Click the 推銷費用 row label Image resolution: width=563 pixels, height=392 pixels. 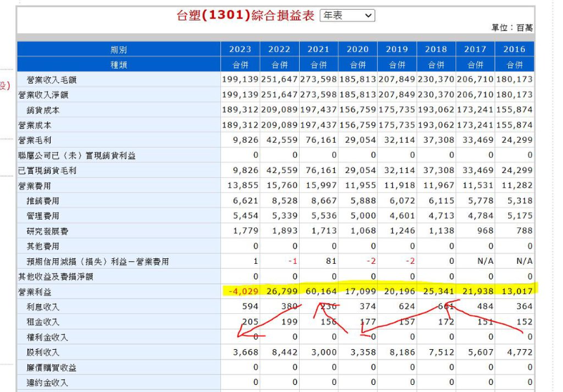[43, 201]
